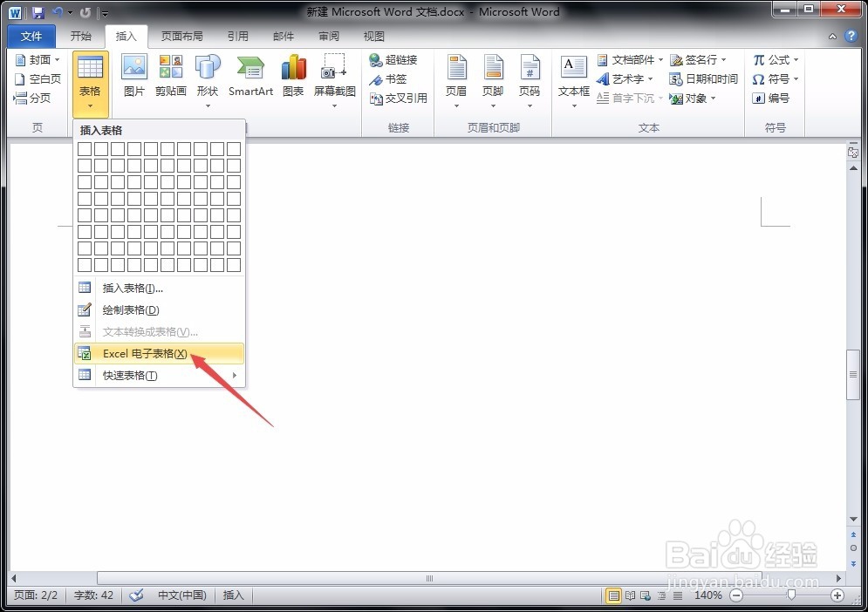
Task: Expand the 签名行 signature line dropdown
Action: coord(723,60)
